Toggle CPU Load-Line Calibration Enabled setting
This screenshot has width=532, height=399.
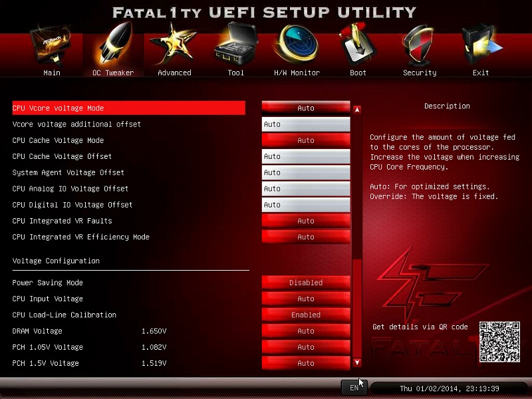[x=306, y=315]
